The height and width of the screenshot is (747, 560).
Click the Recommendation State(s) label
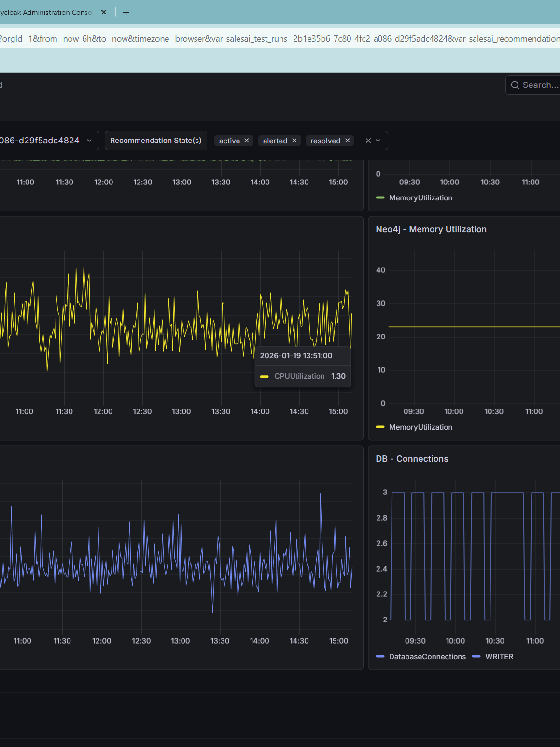coord(155,141)
